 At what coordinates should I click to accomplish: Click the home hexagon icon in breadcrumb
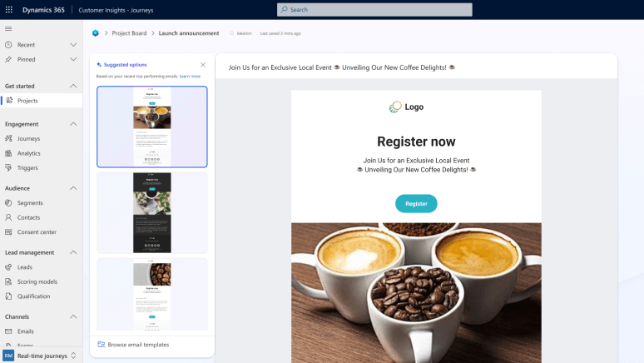pos(96,33)
